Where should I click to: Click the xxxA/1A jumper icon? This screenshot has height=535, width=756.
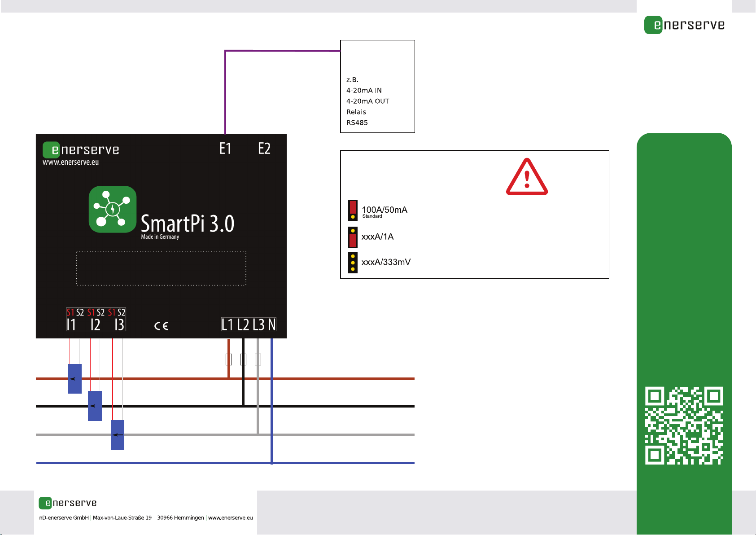[353, 237]
